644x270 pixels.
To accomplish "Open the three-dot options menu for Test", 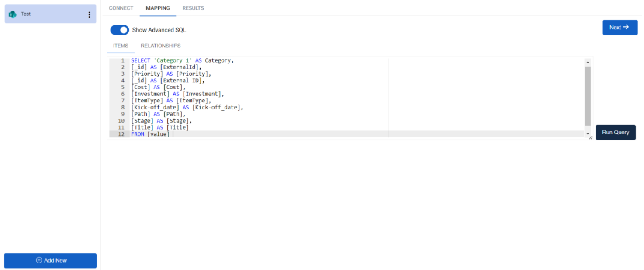I will (89, 14).
